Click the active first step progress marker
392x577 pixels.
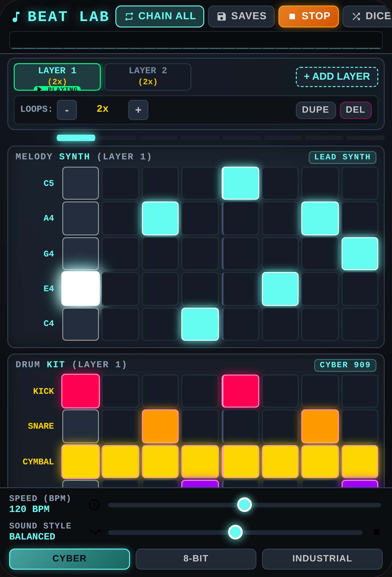76,138
